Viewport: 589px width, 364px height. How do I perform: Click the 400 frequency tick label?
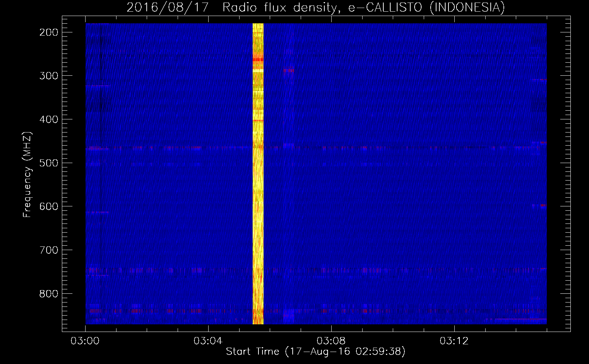click(48, 119)
